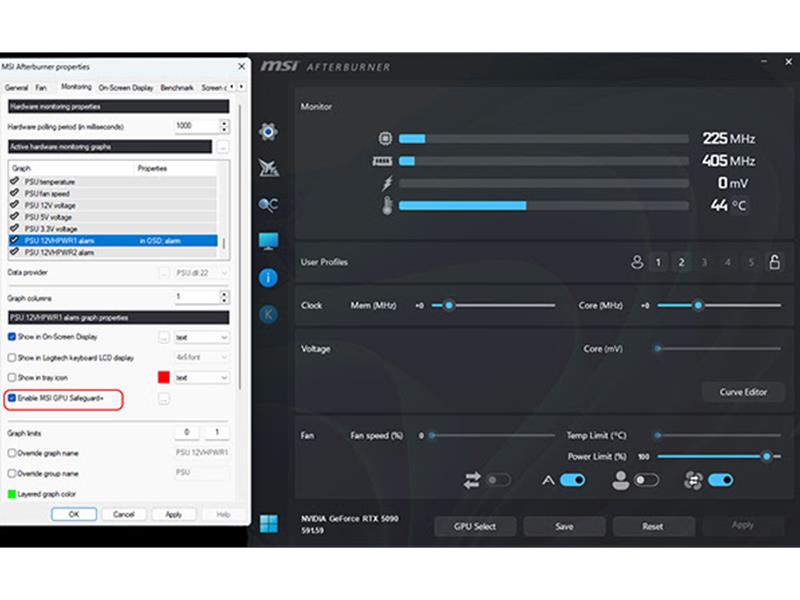Switch to the On-Screen Display tab
800x600 pixels.
click(x=126, y=88)
